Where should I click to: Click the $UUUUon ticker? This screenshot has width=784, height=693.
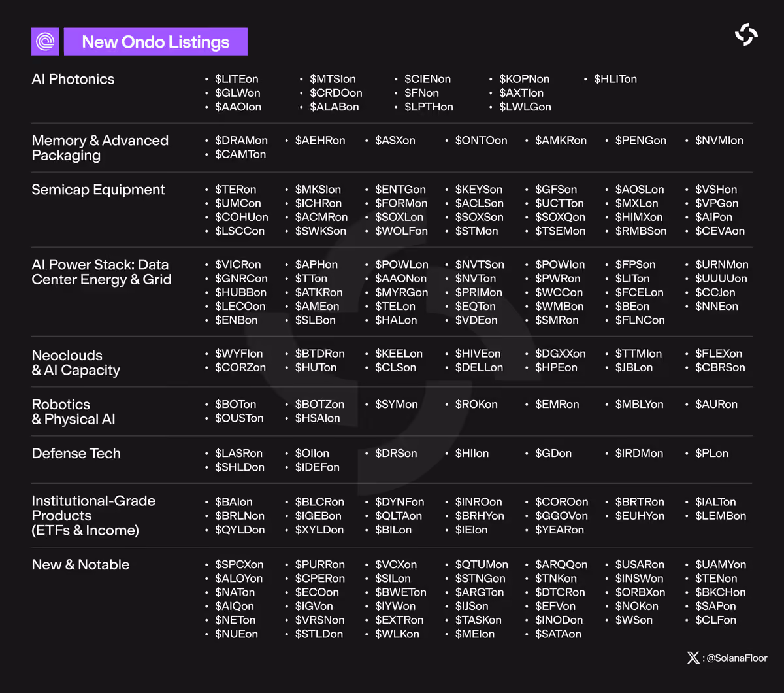[x=721, y=279]
